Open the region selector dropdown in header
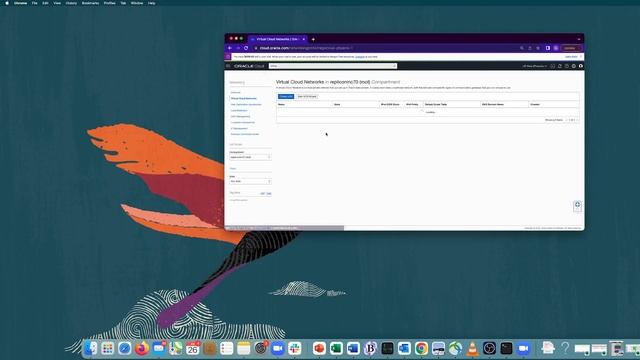Image resolution: width=640 pixels, height=360 pixels. 535,66
